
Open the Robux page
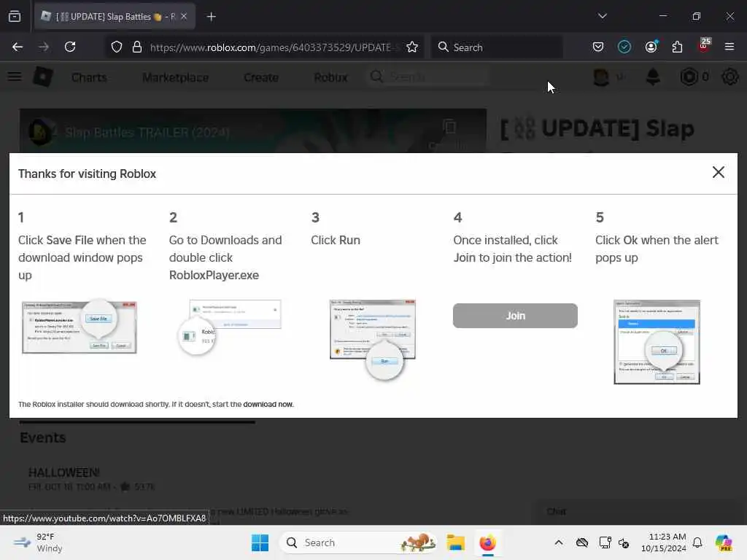tap(330, 77)
